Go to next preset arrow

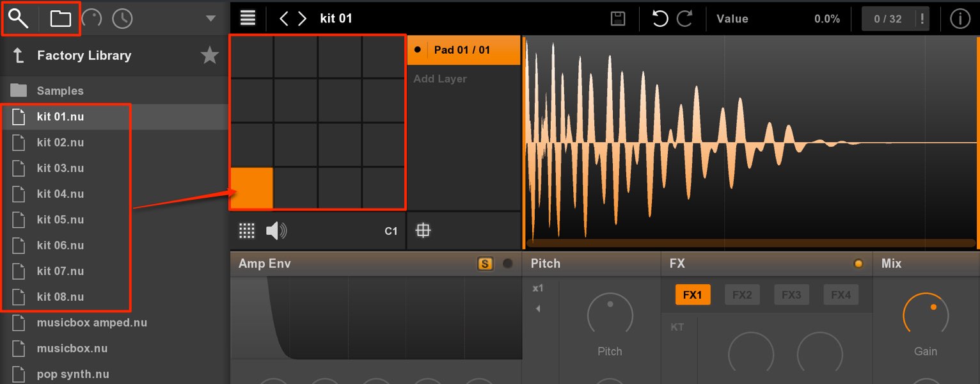[x=302, y=19]
